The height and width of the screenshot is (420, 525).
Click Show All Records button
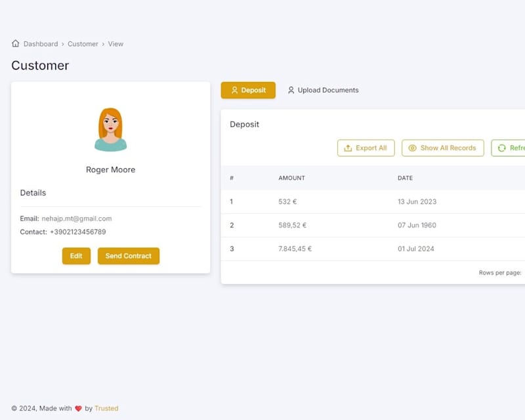pyautogui.click(x=442, y=148)
